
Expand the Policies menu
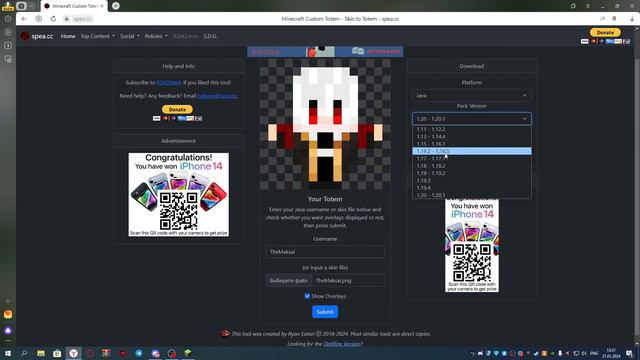[156, 36]
